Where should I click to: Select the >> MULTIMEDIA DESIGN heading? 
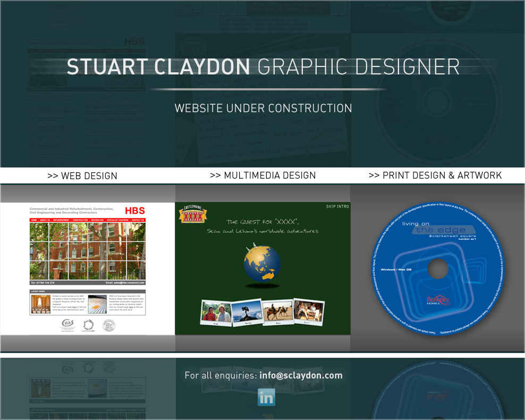click(263, 175)
